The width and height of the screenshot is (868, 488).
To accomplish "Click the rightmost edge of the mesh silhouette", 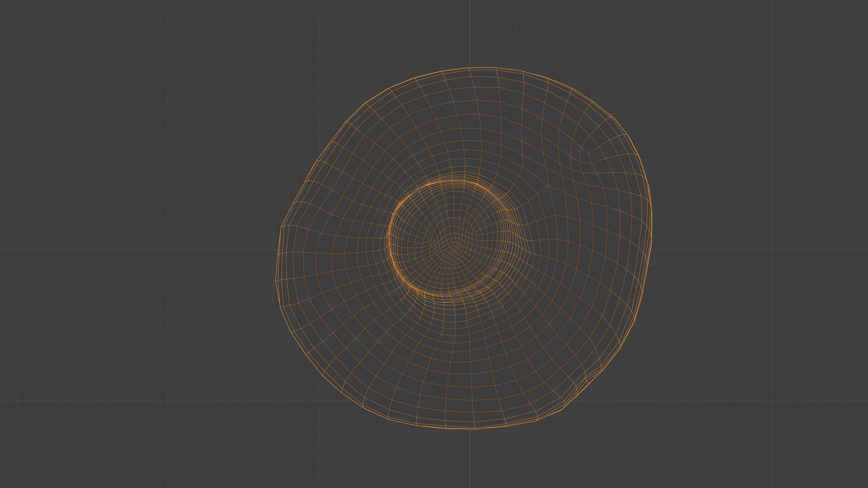I will pos(652,224).
